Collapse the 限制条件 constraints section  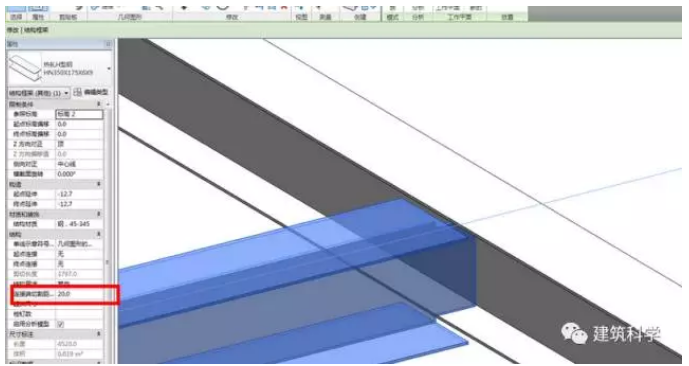pyautogui.click(x=99, y=104)
